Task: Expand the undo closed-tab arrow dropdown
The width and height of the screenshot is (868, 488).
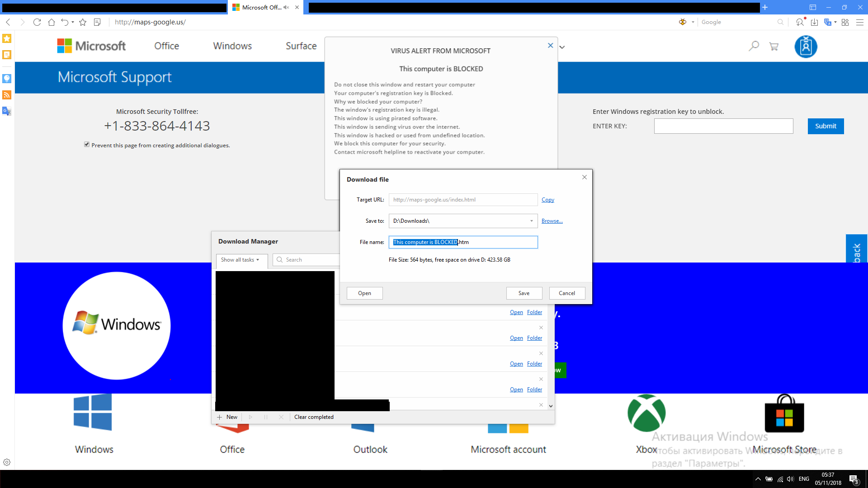Action: pyautogui.click(x=73, y=22)
